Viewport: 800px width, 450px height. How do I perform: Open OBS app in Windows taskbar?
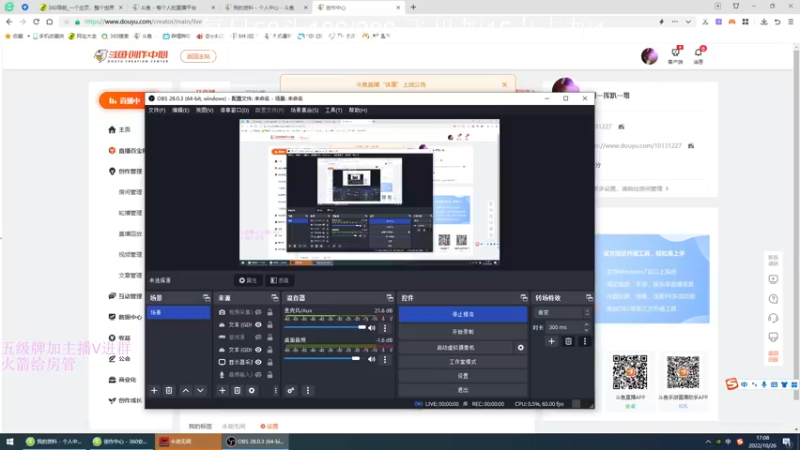255,441
